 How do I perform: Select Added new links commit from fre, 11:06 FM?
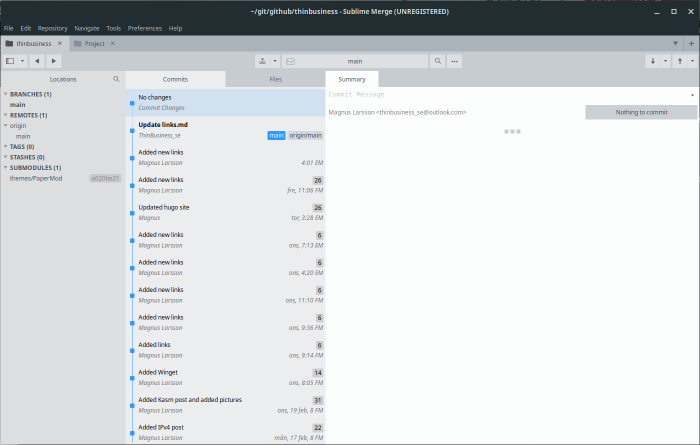pos(225,185)
